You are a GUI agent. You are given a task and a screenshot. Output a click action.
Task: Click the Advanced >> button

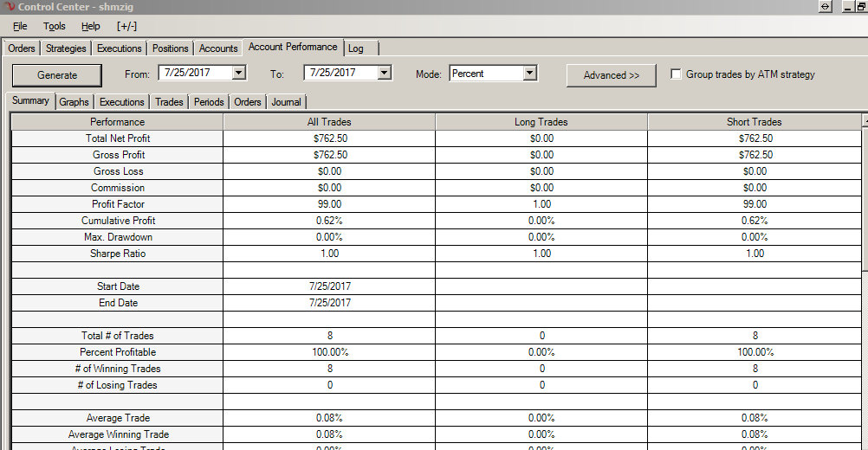pyautogui.click(x=611, y=75)
